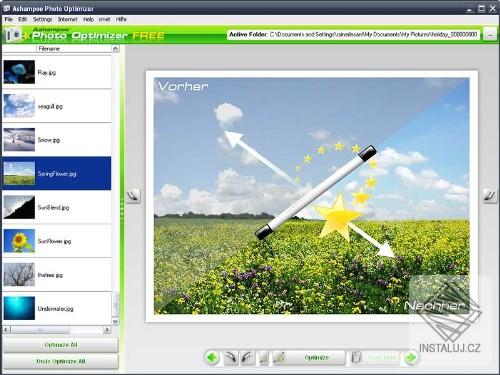Image resolution: width=500 pixels, height=375 pixels.
Task: Browse for the active folder with the "..." button
Action: point(490,35)
